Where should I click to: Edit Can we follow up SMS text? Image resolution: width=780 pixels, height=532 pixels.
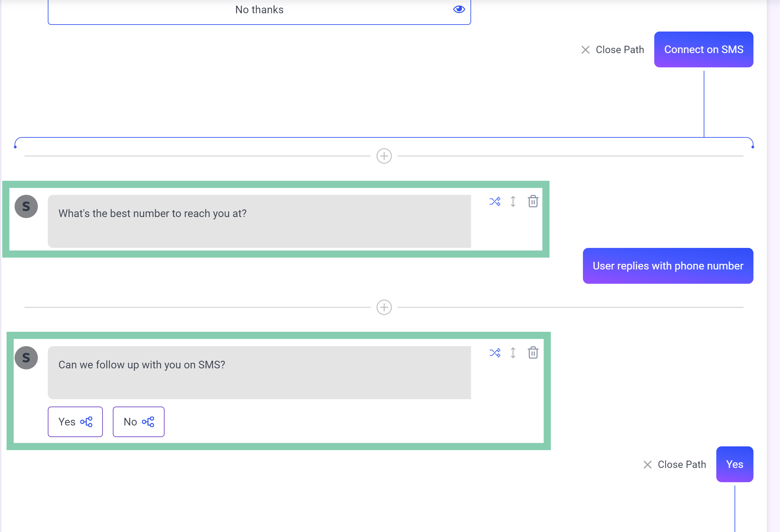[259, 373]
